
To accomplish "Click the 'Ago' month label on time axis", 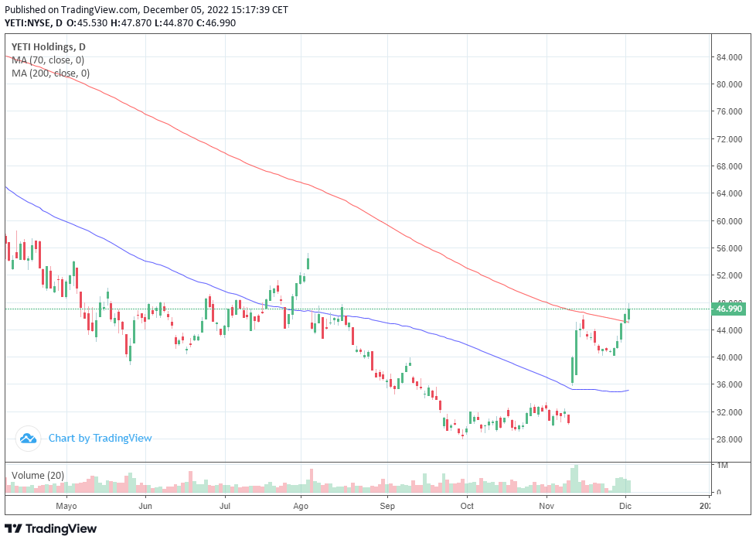I will point(301,506).
